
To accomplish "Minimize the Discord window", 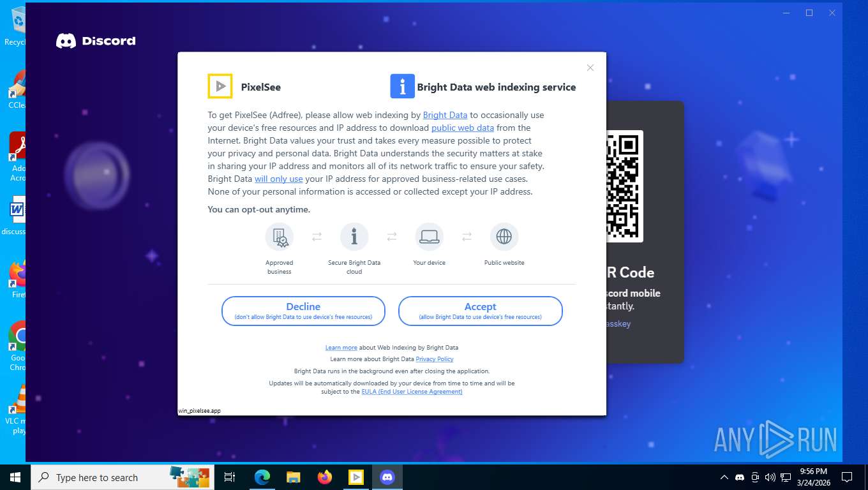I will point(786,13).
